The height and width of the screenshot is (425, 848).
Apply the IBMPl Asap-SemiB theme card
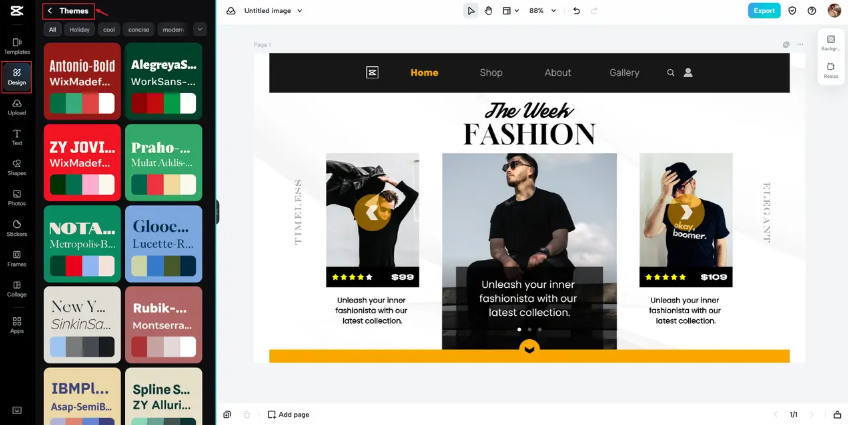(82, 396)
